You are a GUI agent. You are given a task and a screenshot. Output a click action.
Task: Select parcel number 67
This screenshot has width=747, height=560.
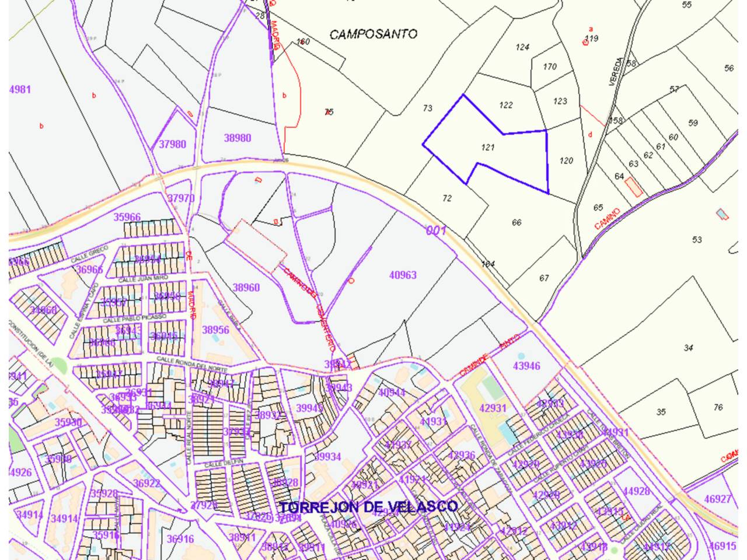pos(544,278)
